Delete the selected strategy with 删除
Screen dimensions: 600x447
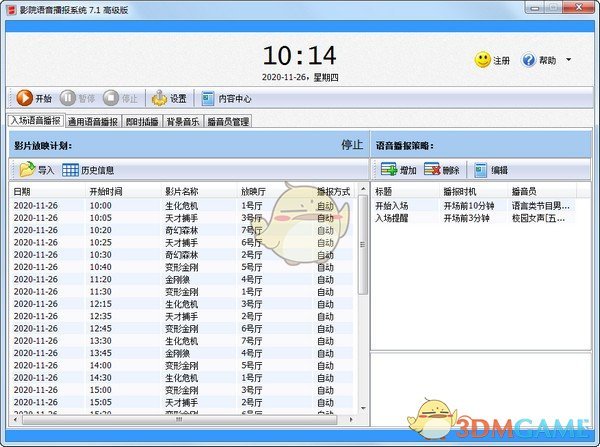point(442,170)
